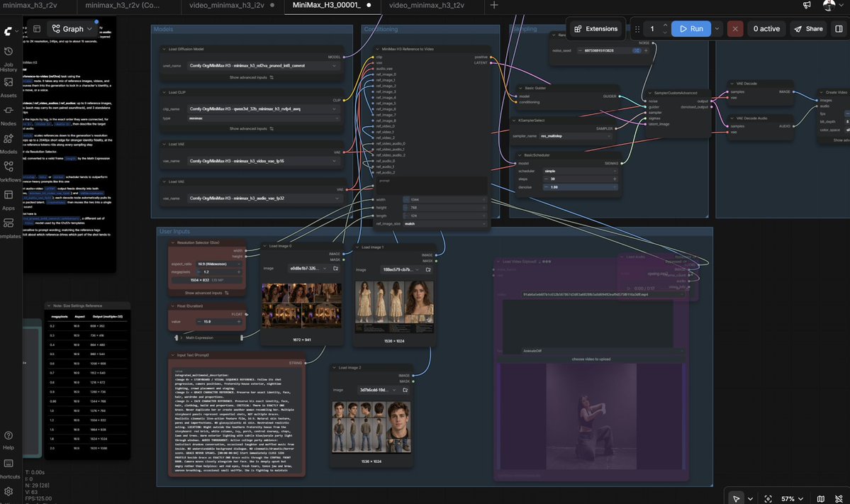The image size is (850, 504).
Task: Open the Extensions manager
Action: pos(595,29)
